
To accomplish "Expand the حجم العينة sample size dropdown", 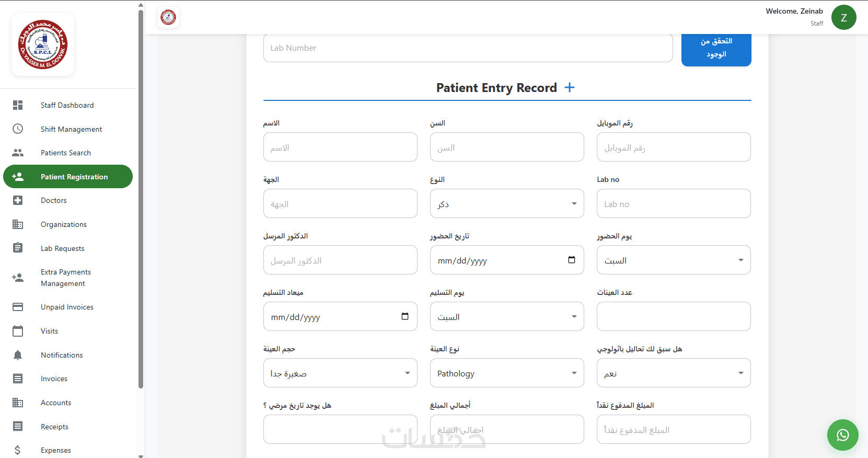I will coord(340,373).
